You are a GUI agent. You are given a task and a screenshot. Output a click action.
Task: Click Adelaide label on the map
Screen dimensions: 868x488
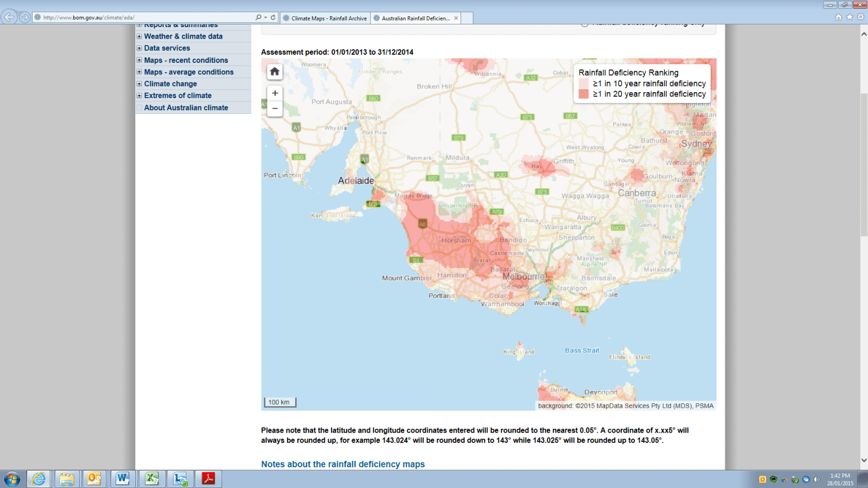[x=356, y=181]
